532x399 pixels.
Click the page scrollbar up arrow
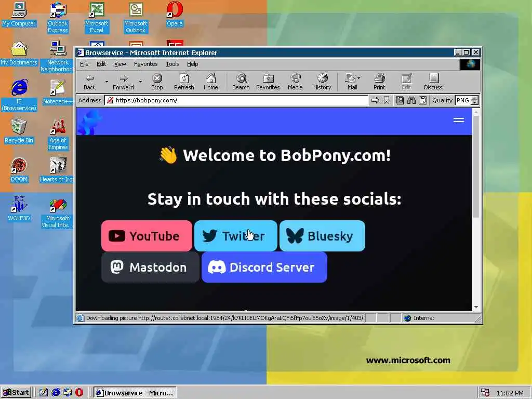pos(476,112)
